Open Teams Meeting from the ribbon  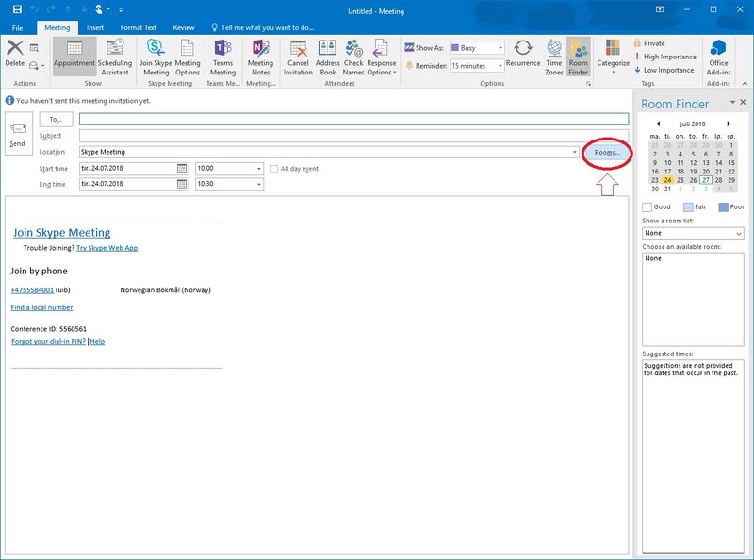coord(222,57)
